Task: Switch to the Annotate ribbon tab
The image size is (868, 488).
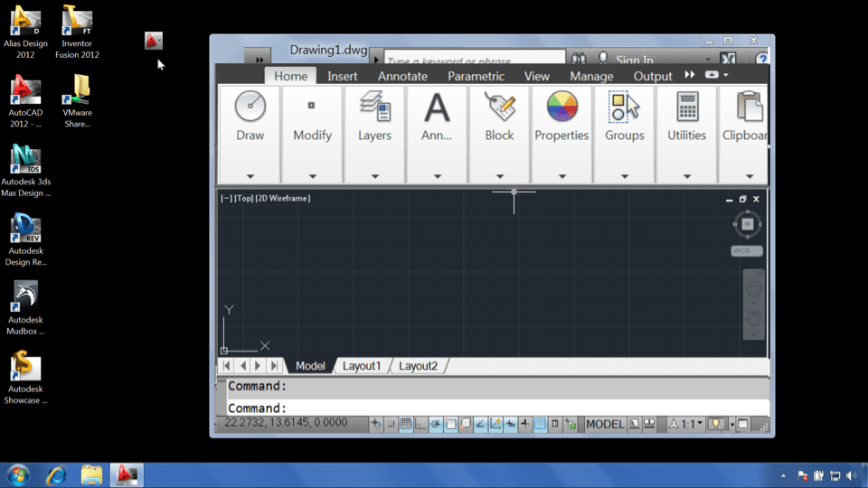Action: click(402, 76)
